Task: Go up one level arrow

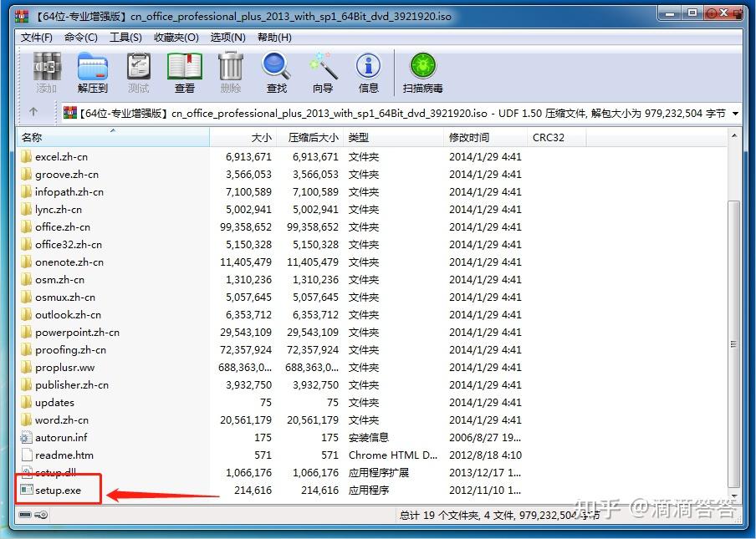Action: (x=33, y=112)
